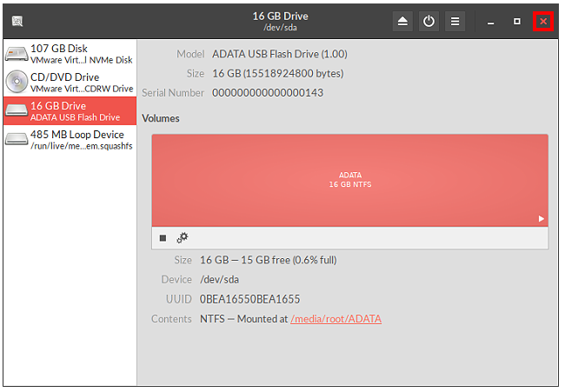Click the serial number 00000000000000143

269,93
